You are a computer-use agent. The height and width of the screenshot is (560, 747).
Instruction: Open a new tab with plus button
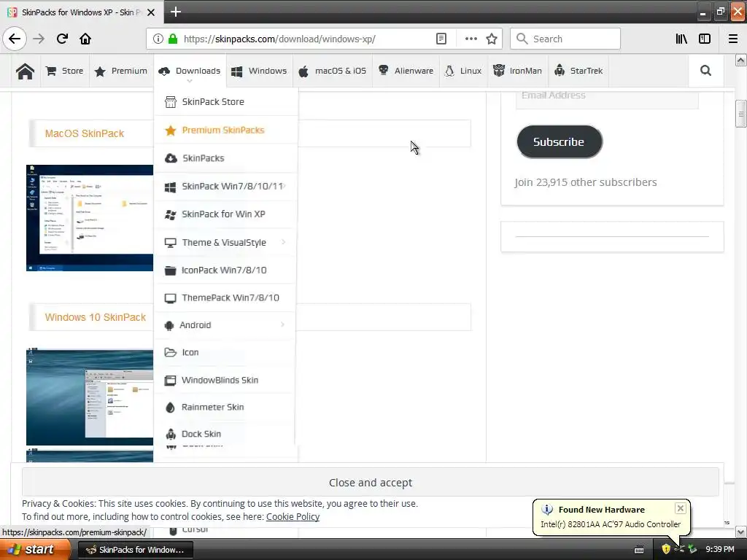click(x=176, y=12)
